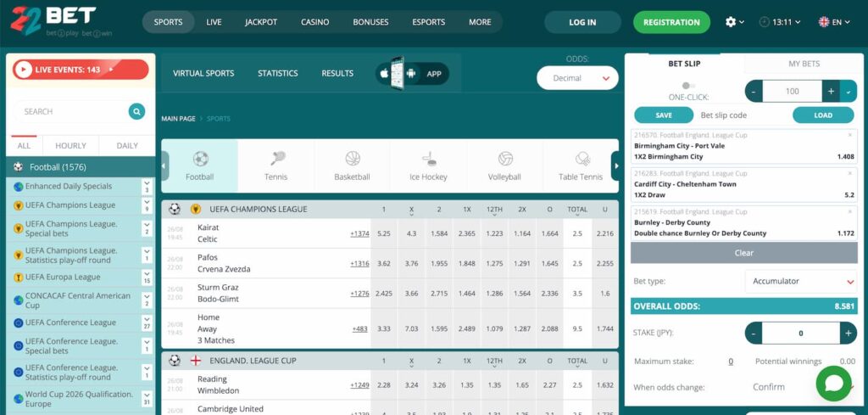
Task: Click the sidebar SEARCH field
Action: point(71,111)
